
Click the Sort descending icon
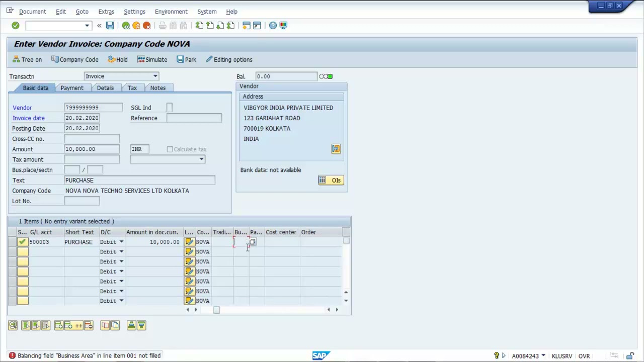(141, 325)
